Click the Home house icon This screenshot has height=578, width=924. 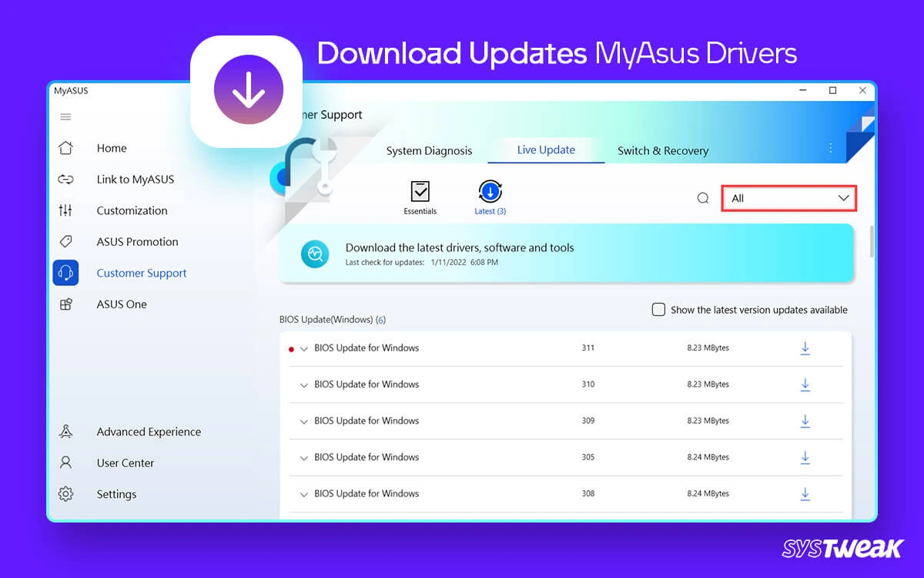[x=65, y=148]
